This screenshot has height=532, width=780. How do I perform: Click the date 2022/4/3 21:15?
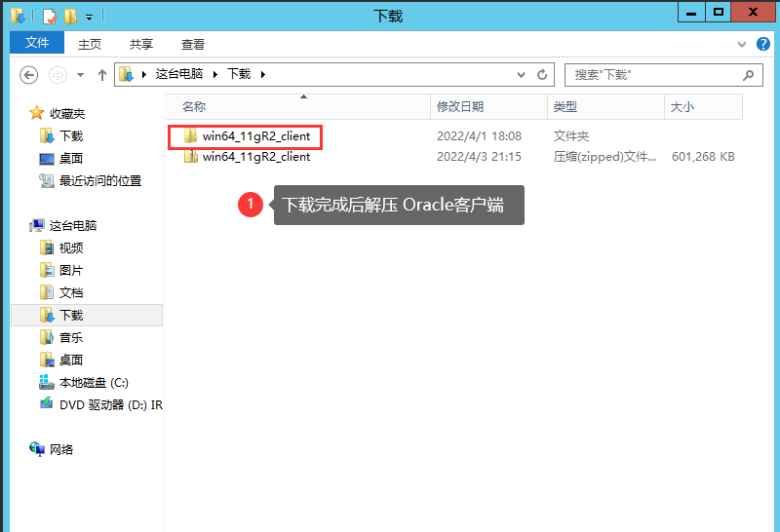479,157
